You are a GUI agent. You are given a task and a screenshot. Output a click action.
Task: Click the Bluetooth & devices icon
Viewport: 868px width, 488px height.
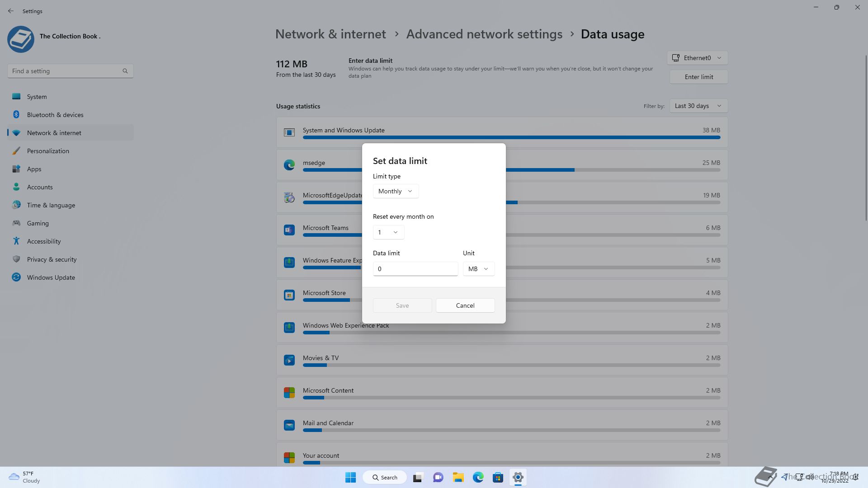pyautogui.click(x=16, y=115)
